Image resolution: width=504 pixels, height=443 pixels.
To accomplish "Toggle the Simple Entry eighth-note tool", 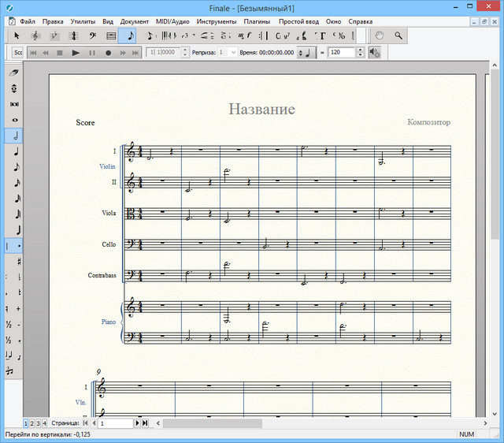I will coord(128,35).
